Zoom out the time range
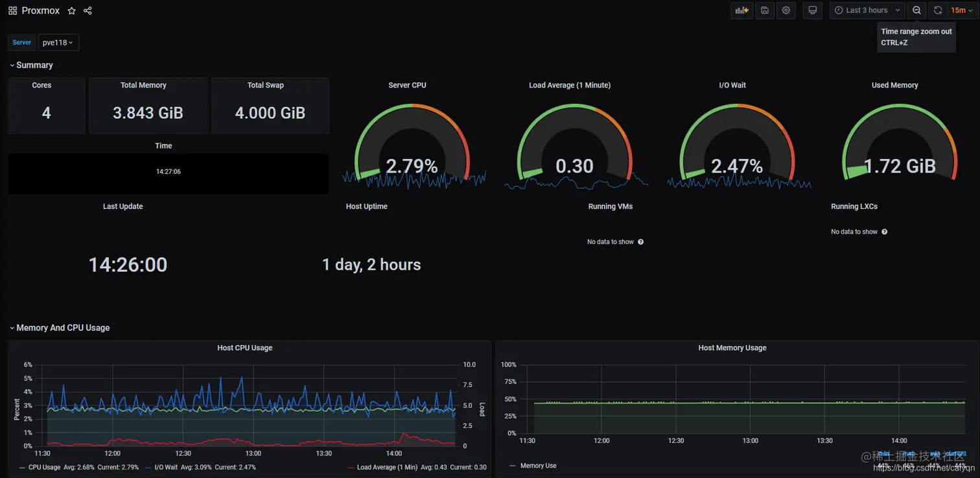 916,10
